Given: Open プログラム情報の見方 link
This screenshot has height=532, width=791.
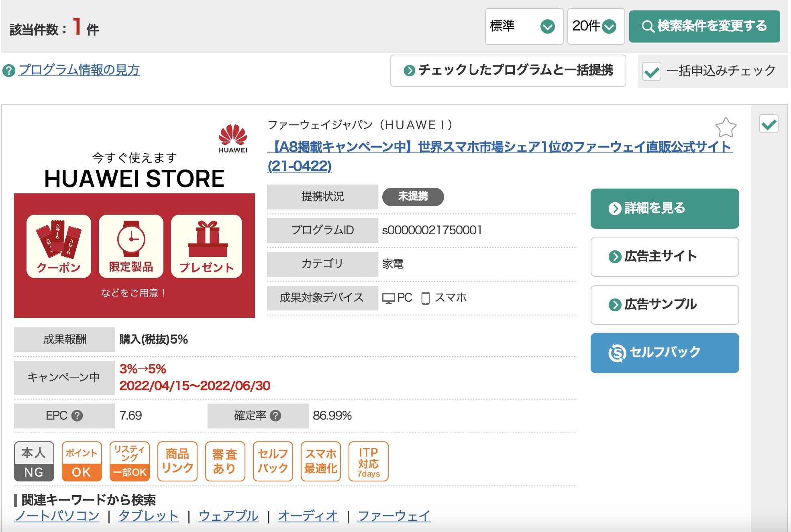Looking at the screenshot, I should [79, 70].
